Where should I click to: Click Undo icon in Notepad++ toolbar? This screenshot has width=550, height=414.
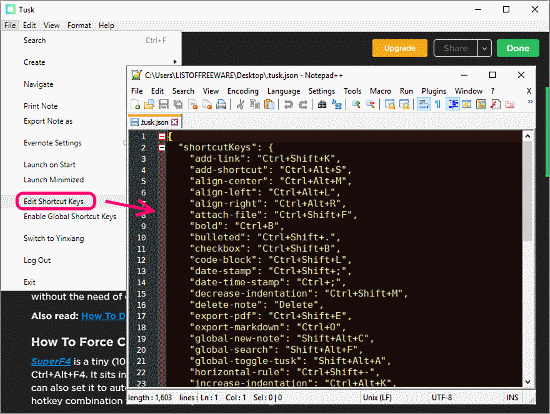pos(288,104)
